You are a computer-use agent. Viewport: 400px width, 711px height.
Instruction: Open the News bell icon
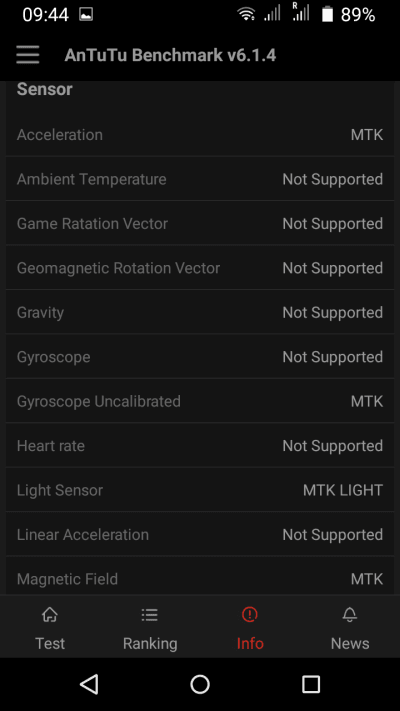pos(350,615)
